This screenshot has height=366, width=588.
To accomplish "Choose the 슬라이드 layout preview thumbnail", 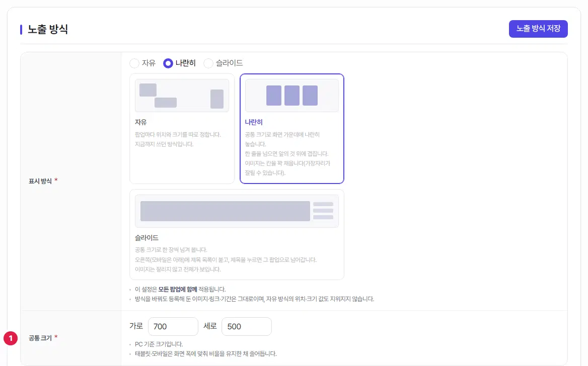I will (x=237, y=211).
